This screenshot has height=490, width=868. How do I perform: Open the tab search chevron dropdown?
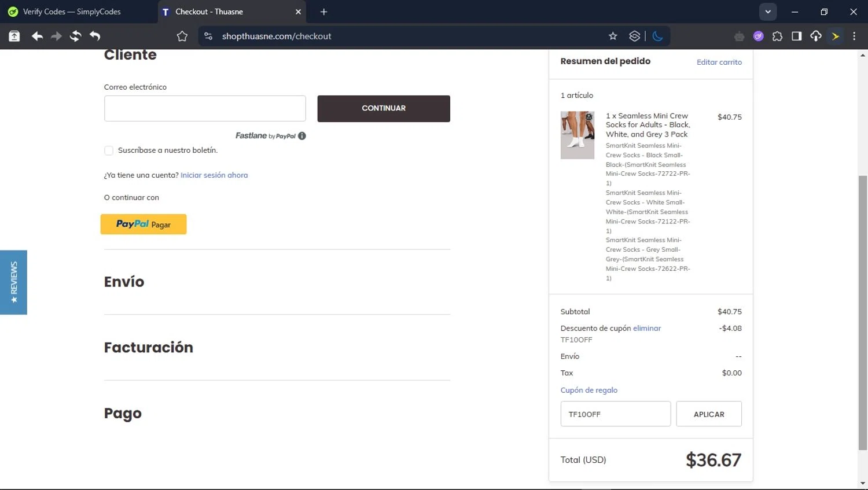(768, 12)
